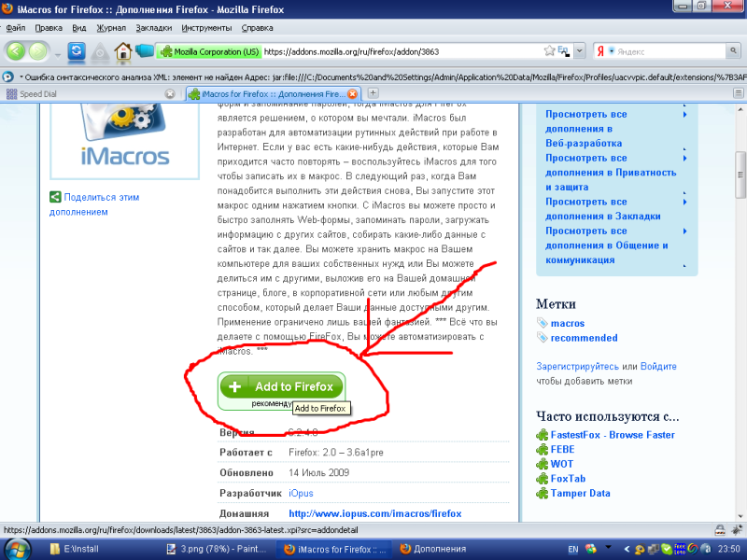
Task: Go to the home page via house icon
Action: pyautogui.click(x=123, y=51)
